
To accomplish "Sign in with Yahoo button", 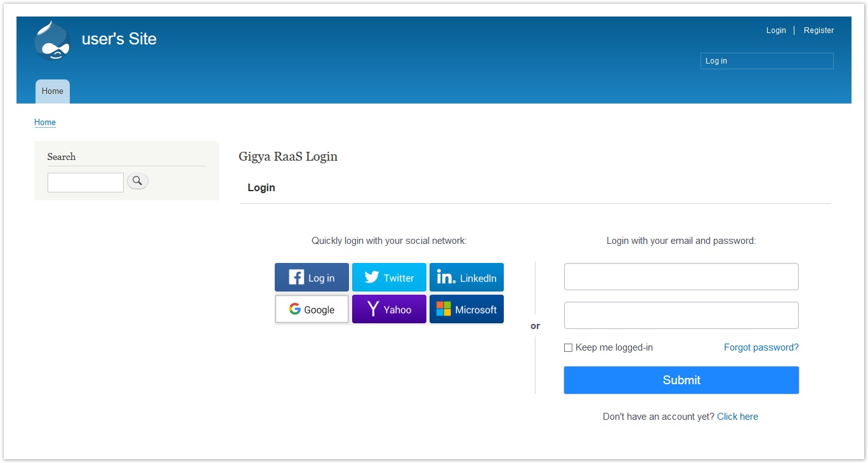I will click(x=389, y=309).
